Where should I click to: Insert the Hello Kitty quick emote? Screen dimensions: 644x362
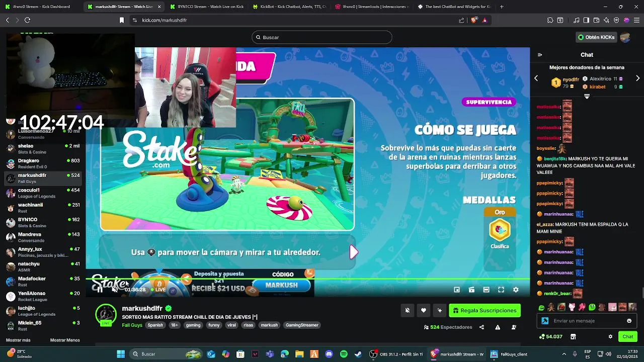click(x=572, y=307)
